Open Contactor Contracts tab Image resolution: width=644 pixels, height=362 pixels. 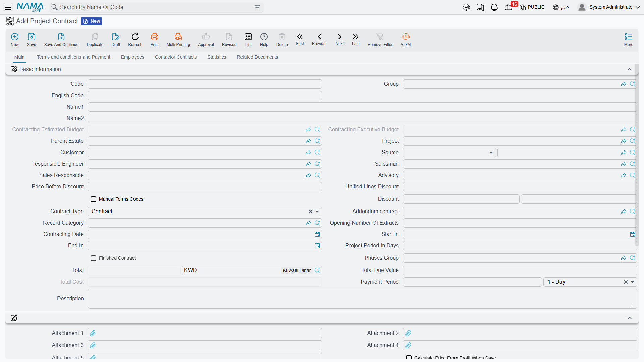click(176, 57)
